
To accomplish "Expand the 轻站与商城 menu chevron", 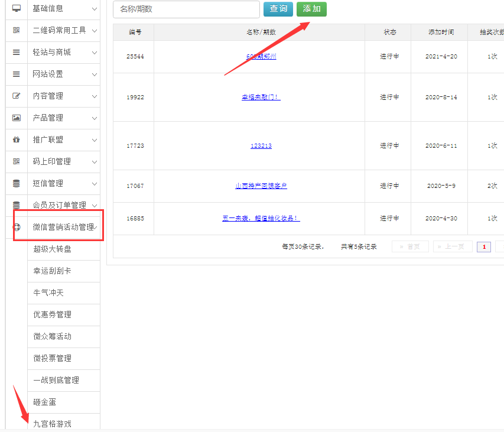I will [x=95, y=53].
